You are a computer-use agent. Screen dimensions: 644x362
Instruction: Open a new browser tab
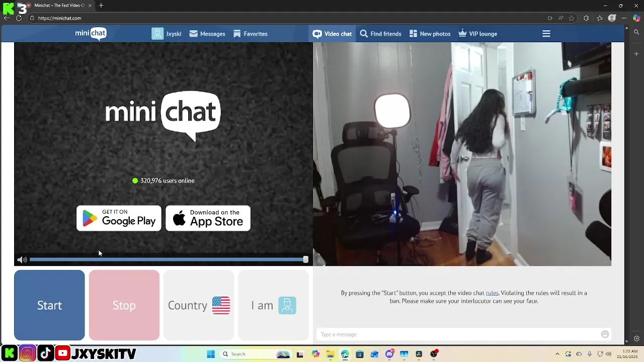point(101,5)
